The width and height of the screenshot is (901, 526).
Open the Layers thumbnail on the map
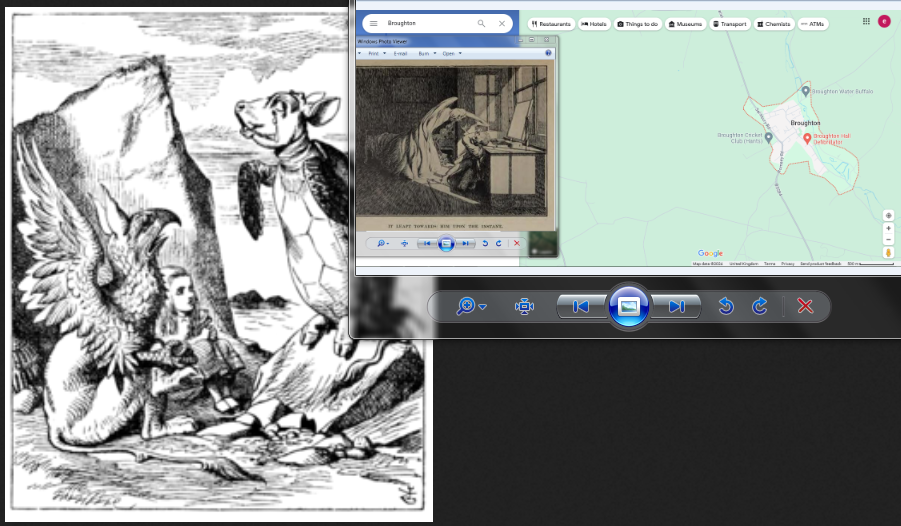pyautogui.click(x=542, y=244)
